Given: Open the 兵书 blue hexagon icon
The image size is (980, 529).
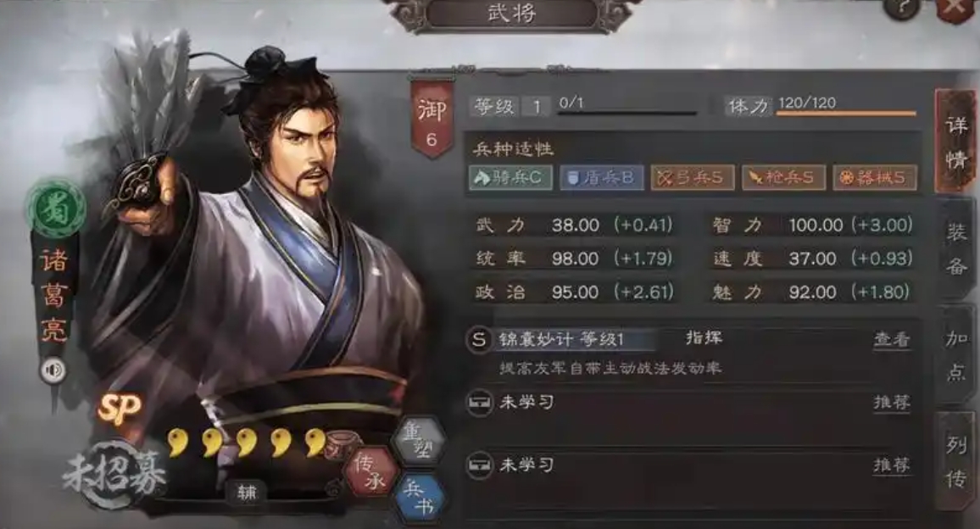Looking at the screenshot, I should pyautogui.click(x=420, y=498).
